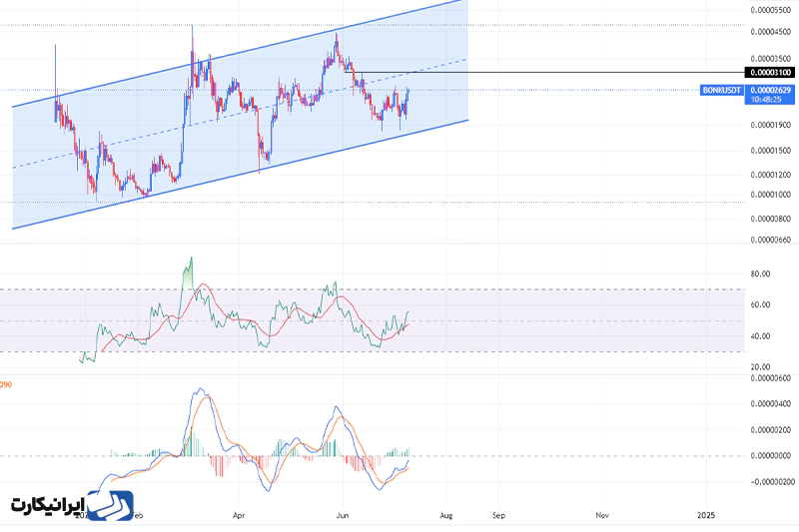Click the 0.00003500 price axis label

(x=770, y=59)
